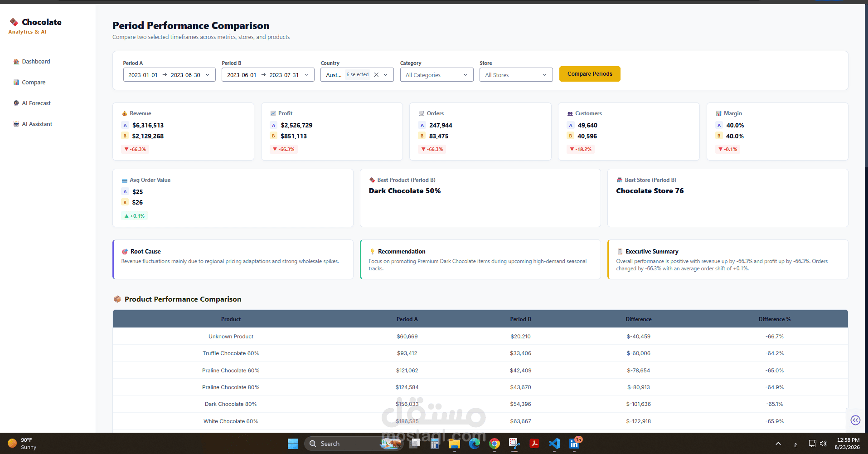This screenshot has width=868, height=454.
Task: Click the Compare icon in the sidebar
Action: coord(16,83)
